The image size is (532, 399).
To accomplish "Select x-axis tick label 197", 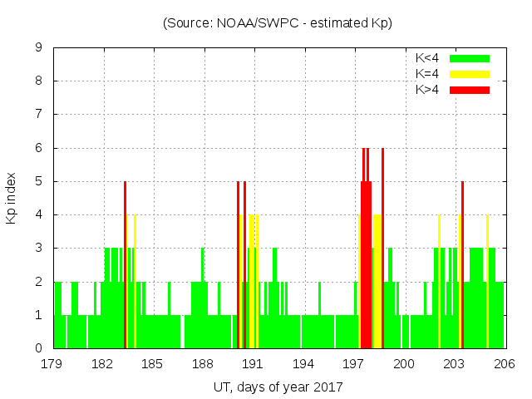I will pyautogui.click(x=353, y=364).
